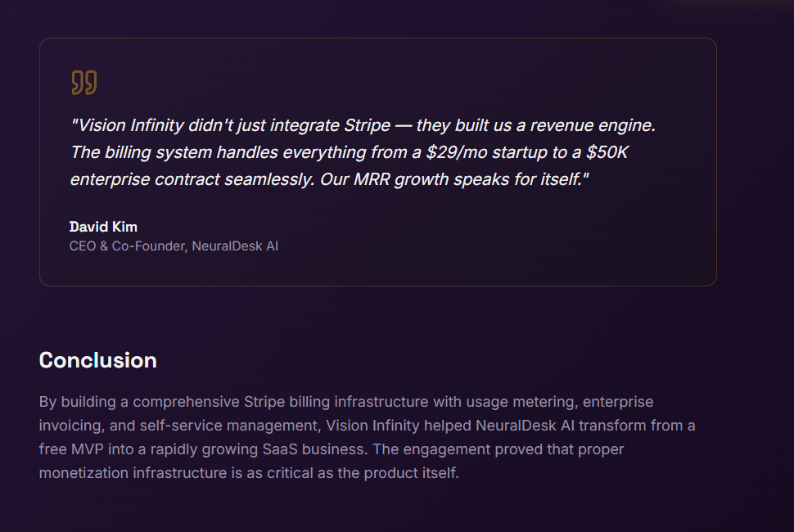Viewport: 794px width, 532px height.
Task: Click the golden quotation mark icon
Action: coord(83,83)
